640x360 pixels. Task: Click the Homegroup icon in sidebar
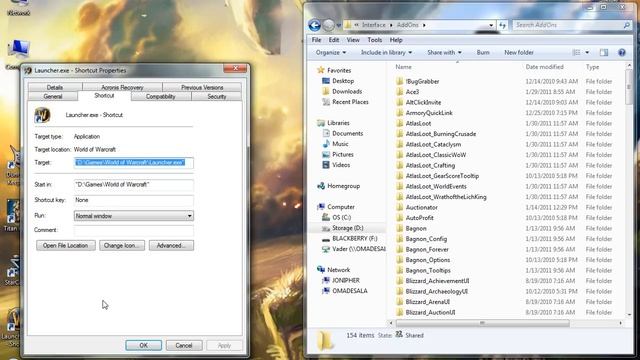click(321, 186)
